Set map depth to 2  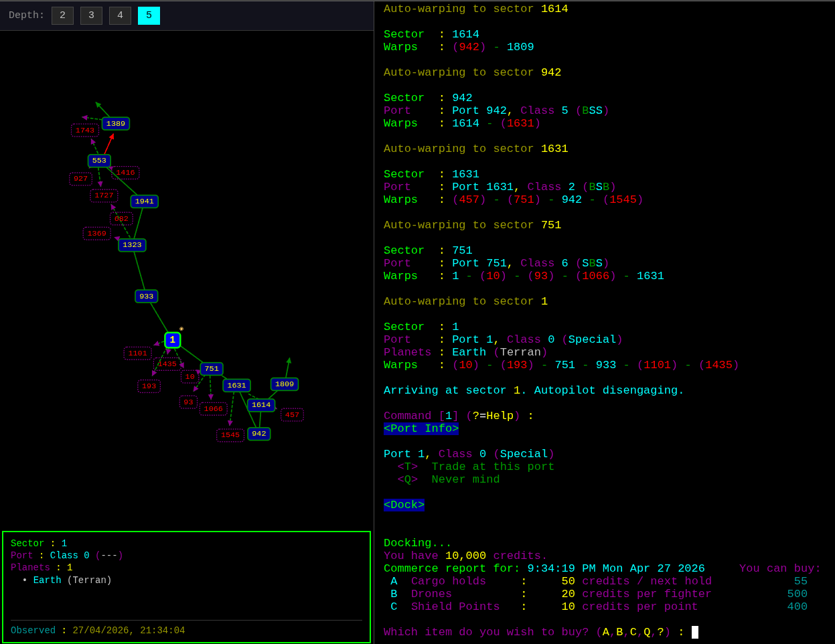[x=62, y=15]
